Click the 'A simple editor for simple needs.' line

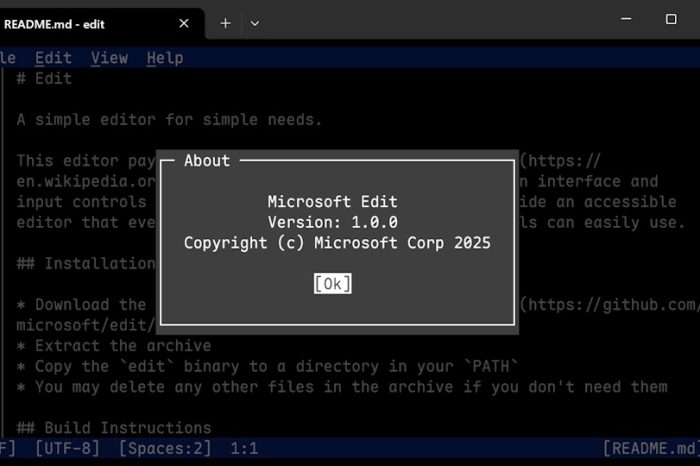(169, 120)
